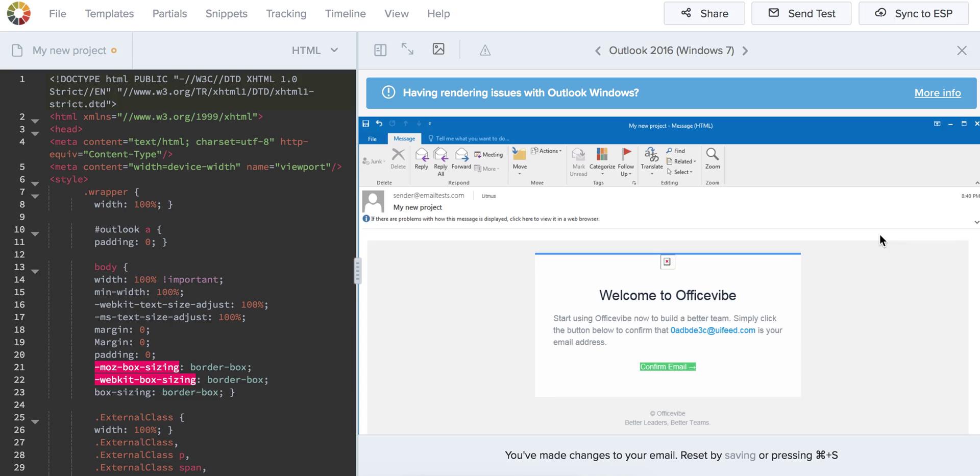Click line number 1 in gutter
Viewport: 980px width, 476px height.
point(22,79)
